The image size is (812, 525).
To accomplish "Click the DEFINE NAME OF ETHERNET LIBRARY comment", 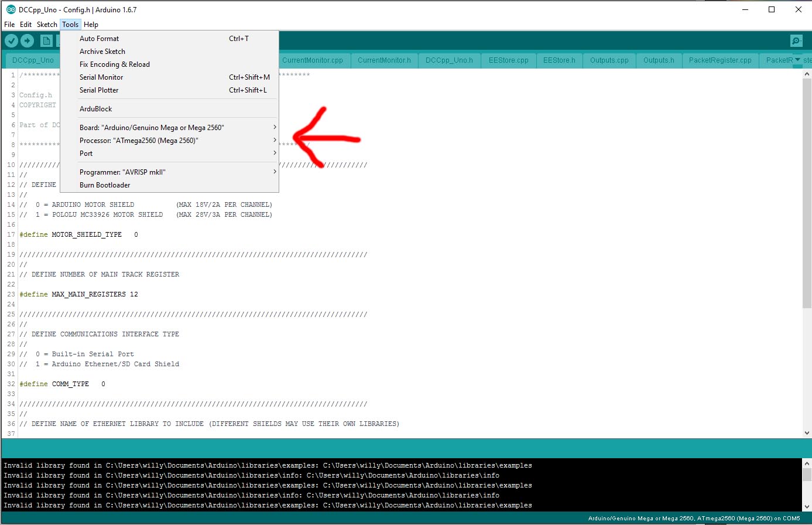I will [210, 424].
